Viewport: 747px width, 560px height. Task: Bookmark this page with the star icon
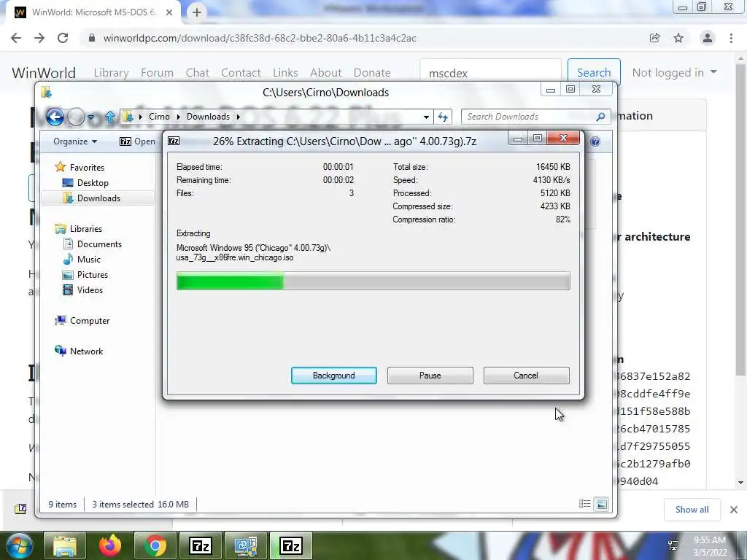[x=678, y=38]
